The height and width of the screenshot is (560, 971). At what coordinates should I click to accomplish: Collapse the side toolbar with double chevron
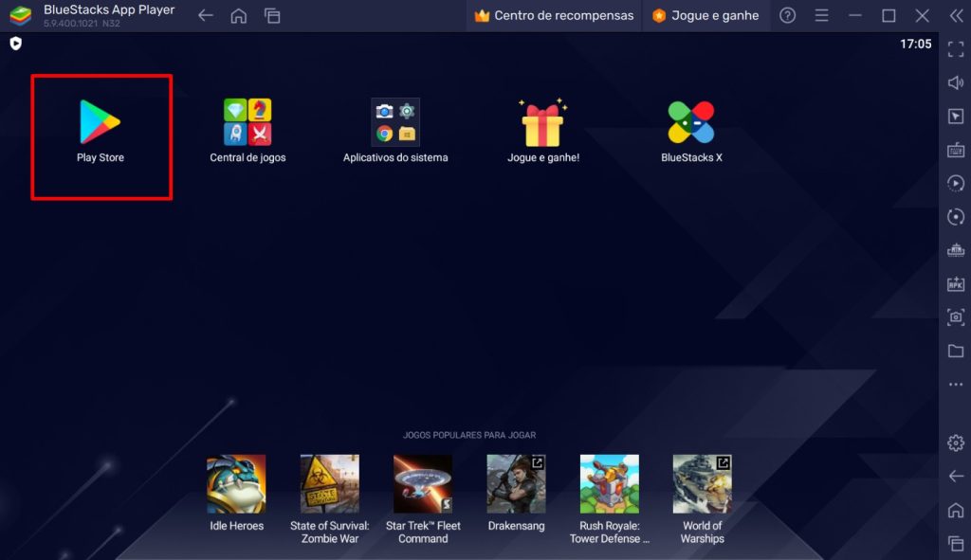click(956, 15)
